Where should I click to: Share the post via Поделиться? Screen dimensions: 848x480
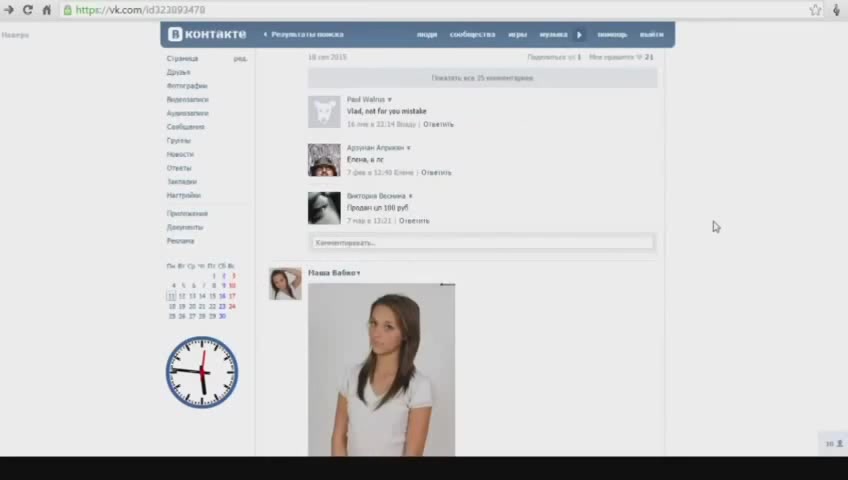551,57
